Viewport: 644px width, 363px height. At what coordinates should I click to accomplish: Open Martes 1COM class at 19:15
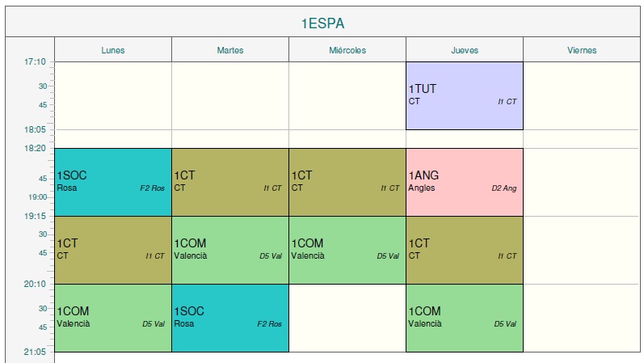pyautogui.click(x=230, y=250)
